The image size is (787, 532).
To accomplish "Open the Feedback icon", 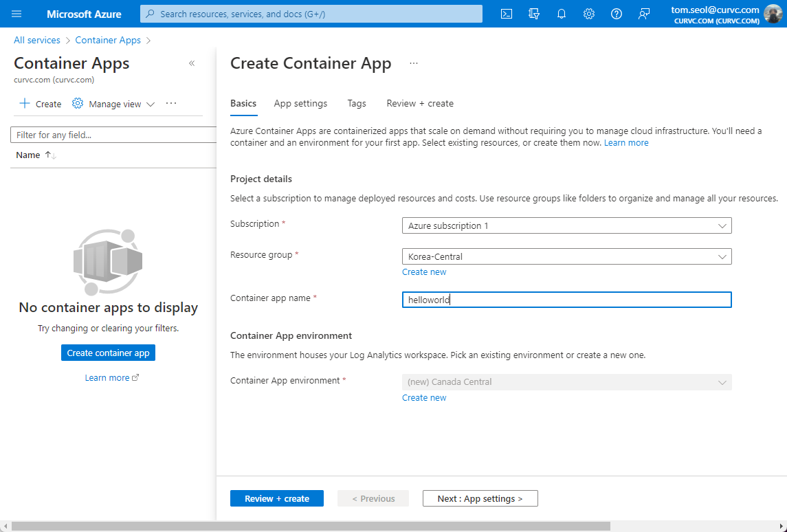I will [644, 14].
